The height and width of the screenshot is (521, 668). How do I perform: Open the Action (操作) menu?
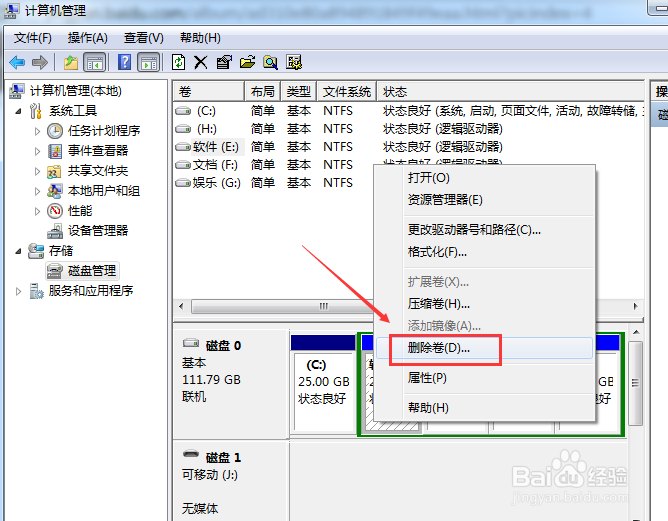pyautogui.click(x=87, y=38)
